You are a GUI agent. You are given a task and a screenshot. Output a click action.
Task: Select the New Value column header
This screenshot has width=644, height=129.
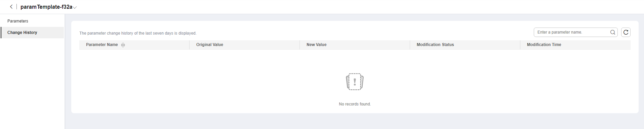pos(317,45)
